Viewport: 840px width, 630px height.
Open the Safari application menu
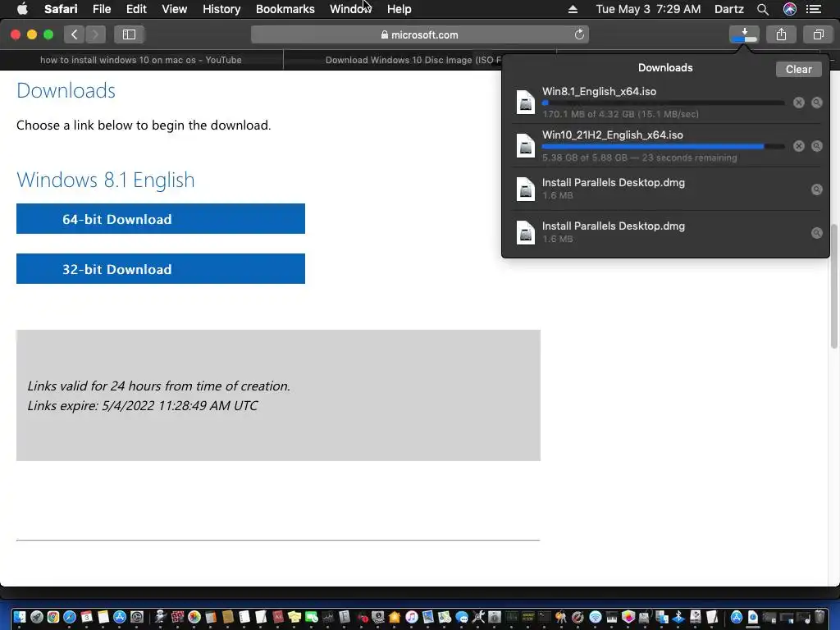61,9
